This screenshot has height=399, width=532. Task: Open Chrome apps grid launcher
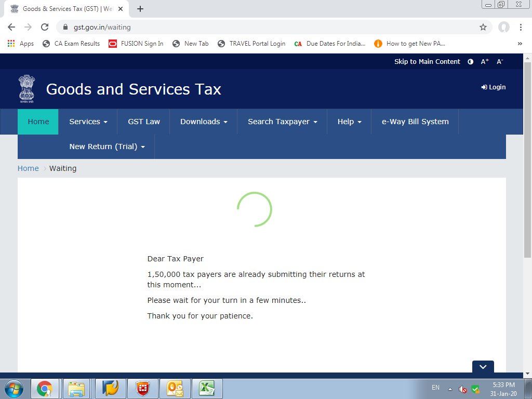11,43
